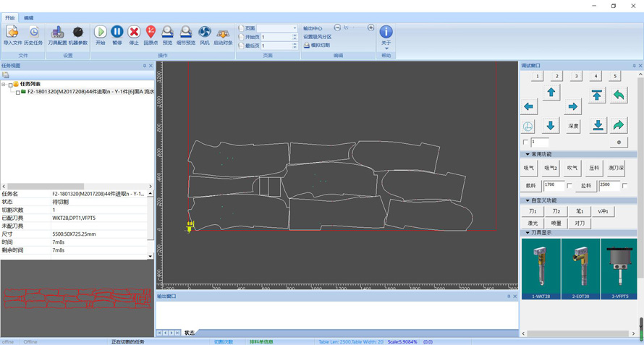This screenshot has width=644, height=345.
Task: Collapse the 自定义功能 section
Action: coord(528,200)
